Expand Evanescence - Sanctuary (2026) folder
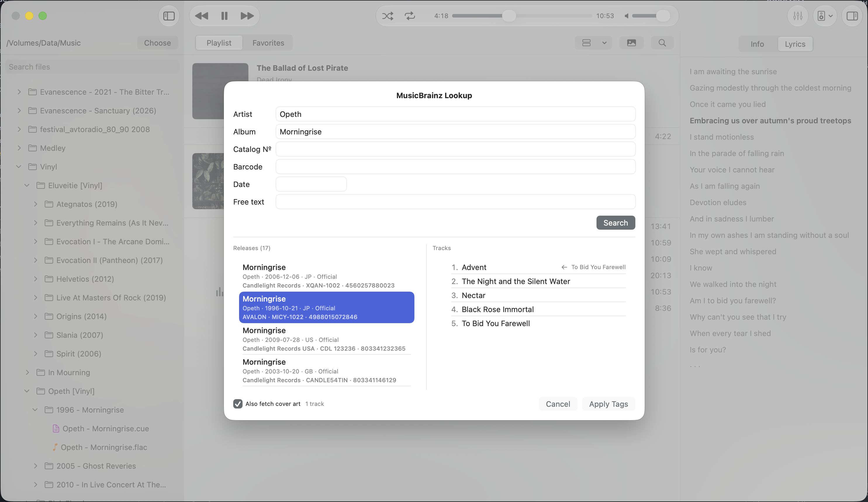 pyautogui.click(x=19, y=110)
